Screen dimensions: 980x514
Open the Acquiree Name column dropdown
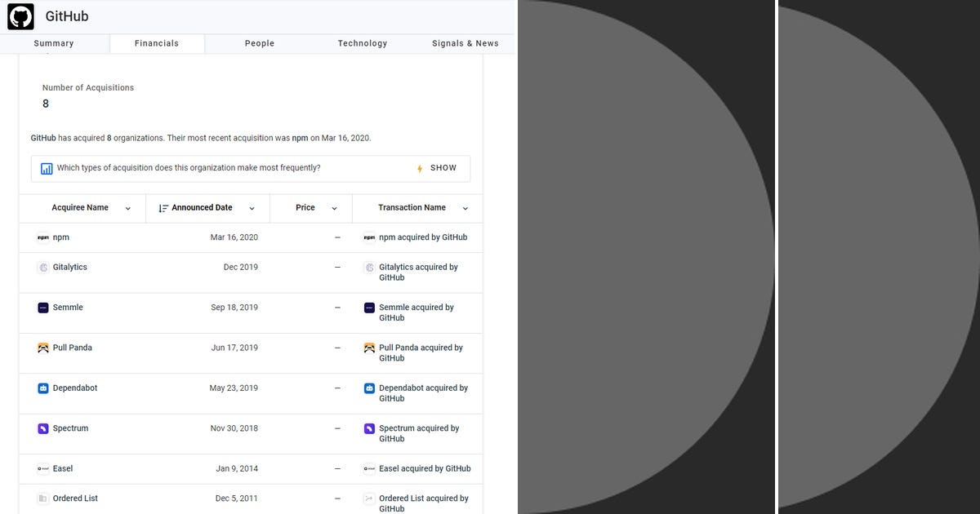tap(128, 209)
